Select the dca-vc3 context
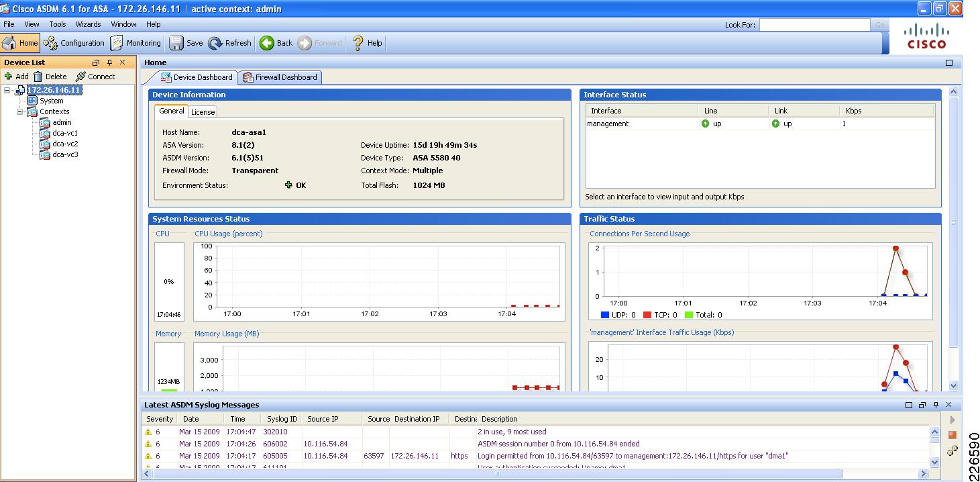 coord(65,154)
